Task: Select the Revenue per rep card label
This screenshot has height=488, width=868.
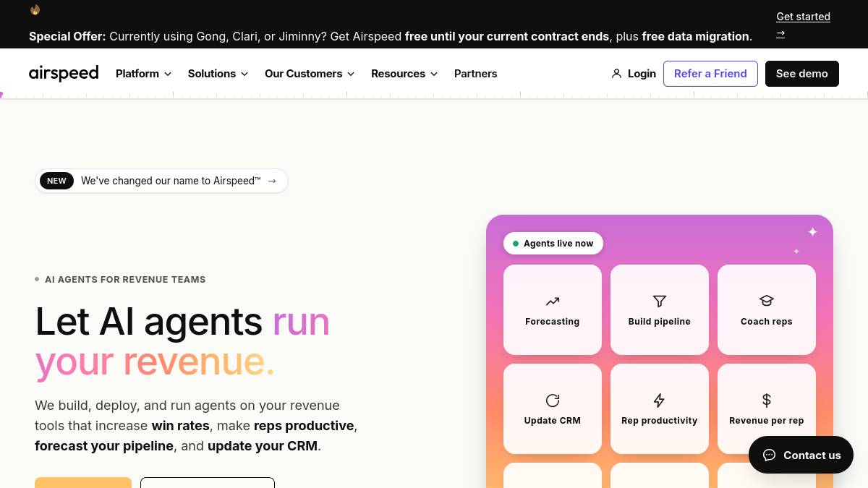Action: 767,421
